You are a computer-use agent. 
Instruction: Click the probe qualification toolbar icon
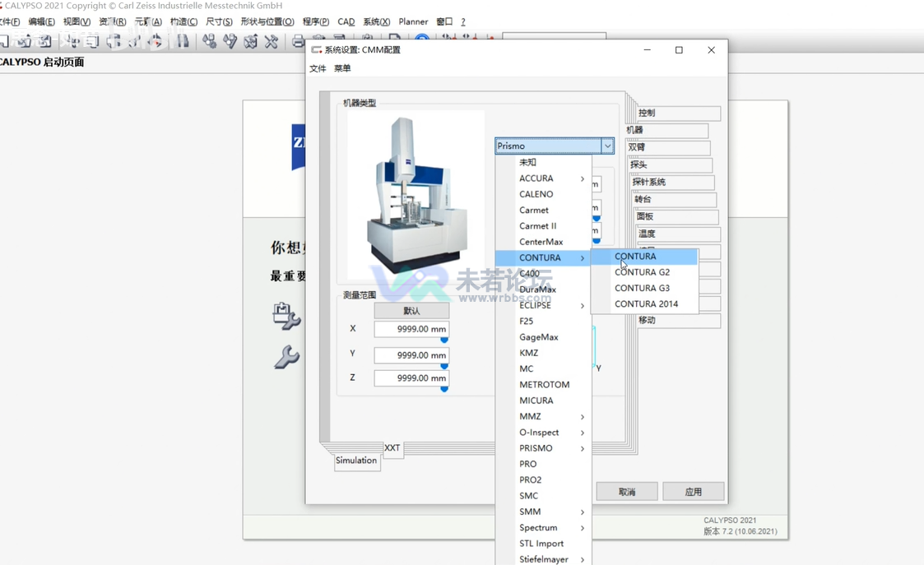pyautogui.click(x=230, y=41)
